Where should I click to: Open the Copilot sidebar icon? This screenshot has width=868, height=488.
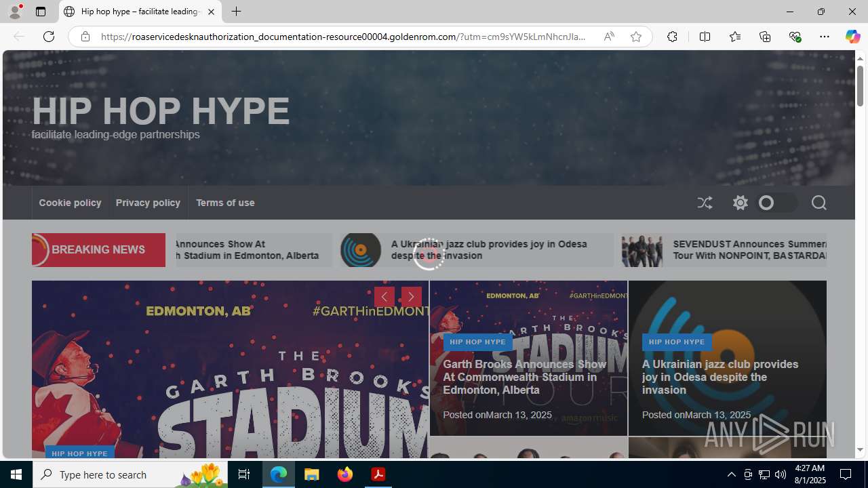click(852, 37)
